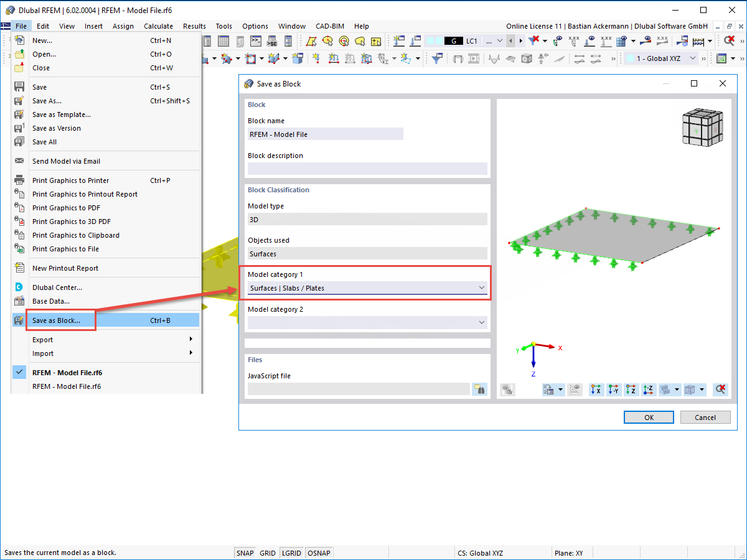
Task: Open the Model category 2 dropdown
Action: pos(481,322)
